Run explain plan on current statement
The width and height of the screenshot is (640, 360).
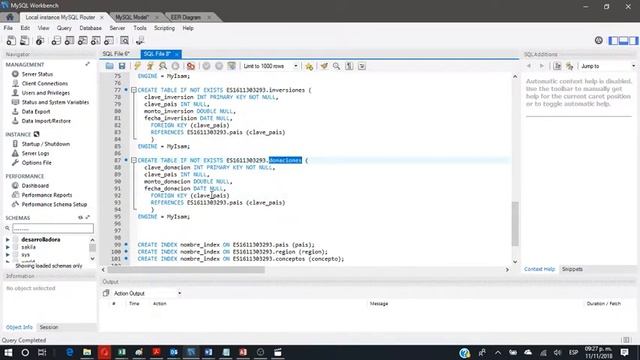tap(162, 66)
